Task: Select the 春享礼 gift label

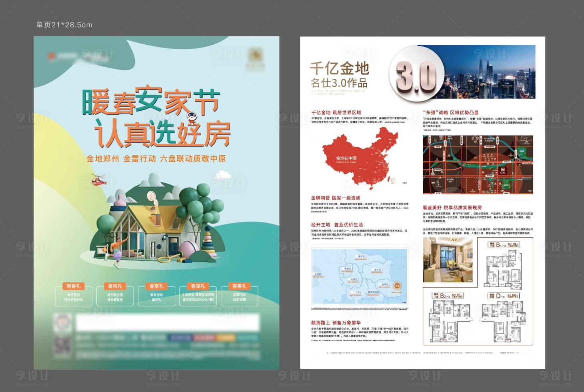Action: click(x=156, y=286)
